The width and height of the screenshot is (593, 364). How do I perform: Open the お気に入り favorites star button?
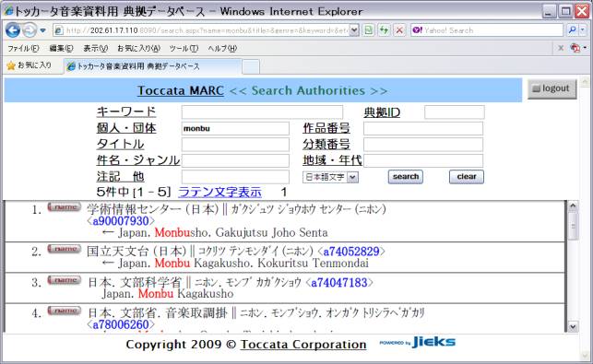pyautogui.click(x=30, y=65)
